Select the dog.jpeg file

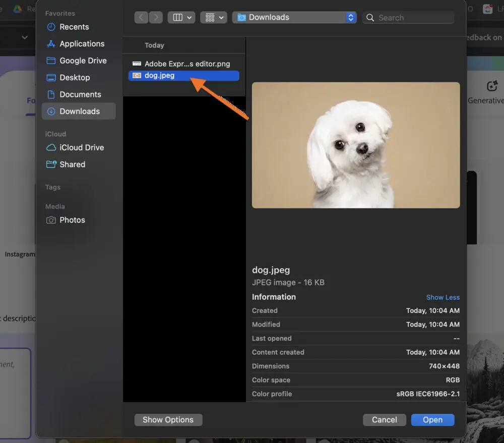click(183, 76)
